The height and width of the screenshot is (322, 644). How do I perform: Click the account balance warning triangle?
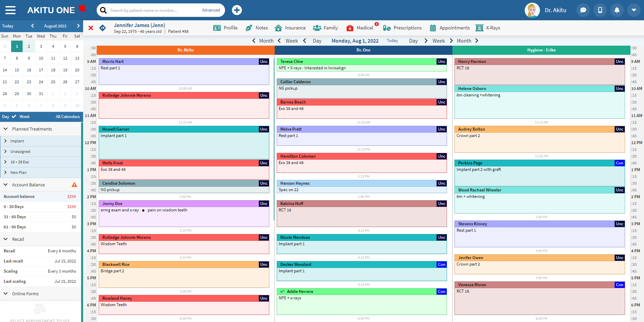[x=75, y=185]
